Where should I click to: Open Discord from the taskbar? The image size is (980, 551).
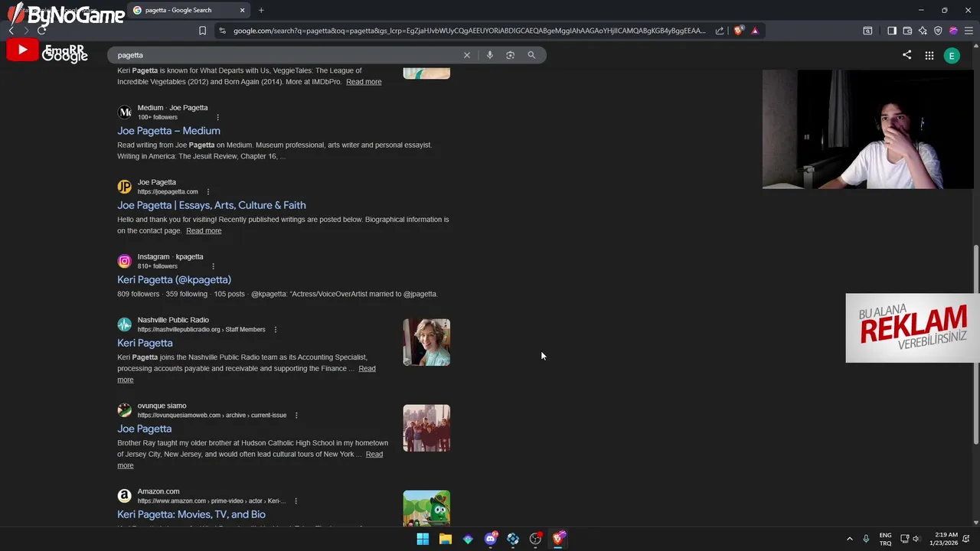491,539
